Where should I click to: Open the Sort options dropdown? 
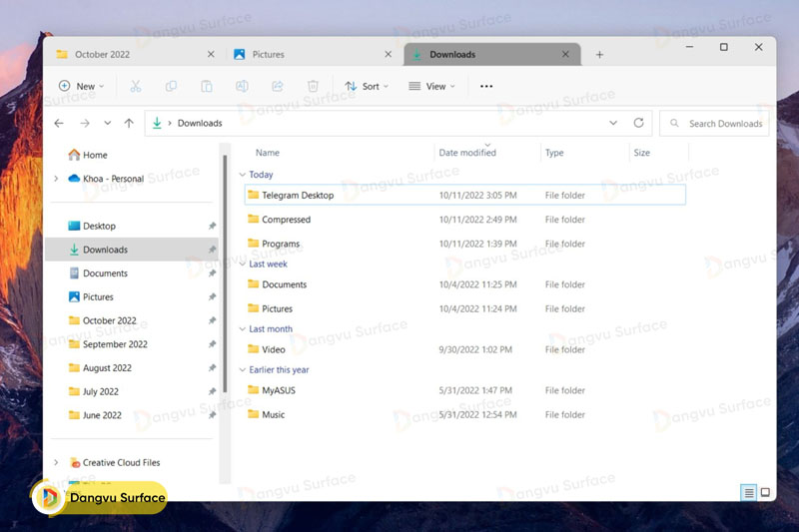367,86
